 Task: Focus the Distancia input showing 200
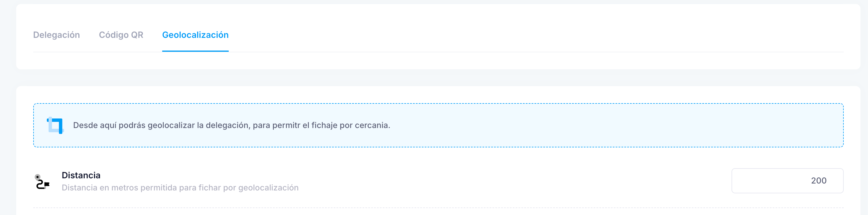[787, 181]
